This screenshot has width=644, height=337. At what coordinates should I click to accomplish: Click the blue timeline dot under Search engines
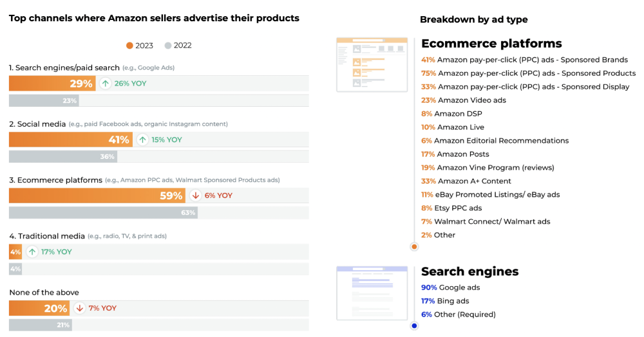pyautogui.click(x=414, y=325)
